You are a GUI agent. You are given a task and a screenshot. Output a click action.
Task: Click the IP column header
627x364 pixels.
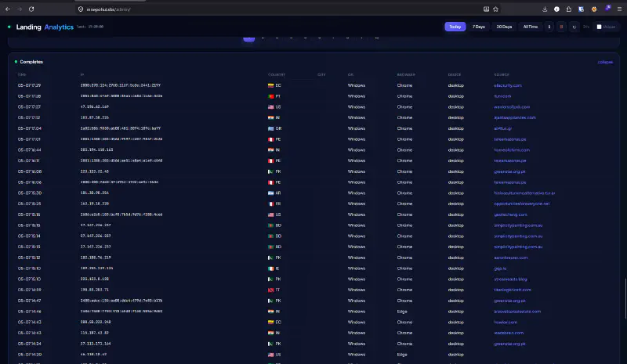[x=82, y=74]
